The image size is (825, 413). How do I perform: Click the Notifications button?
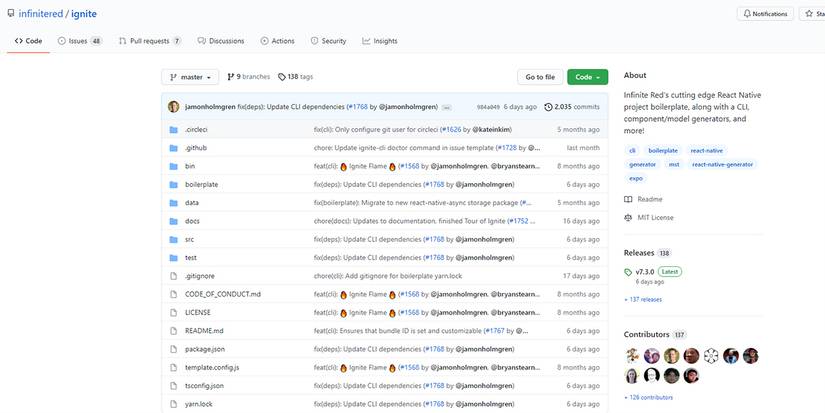[765, 14]
